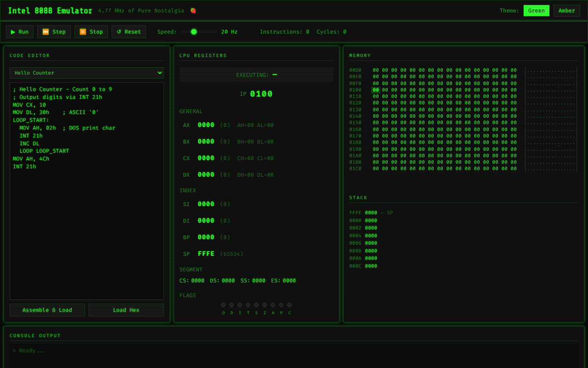Click memory address label 00D0
The width and height of the screenshot is (588, 368).
tap(355, 70)
